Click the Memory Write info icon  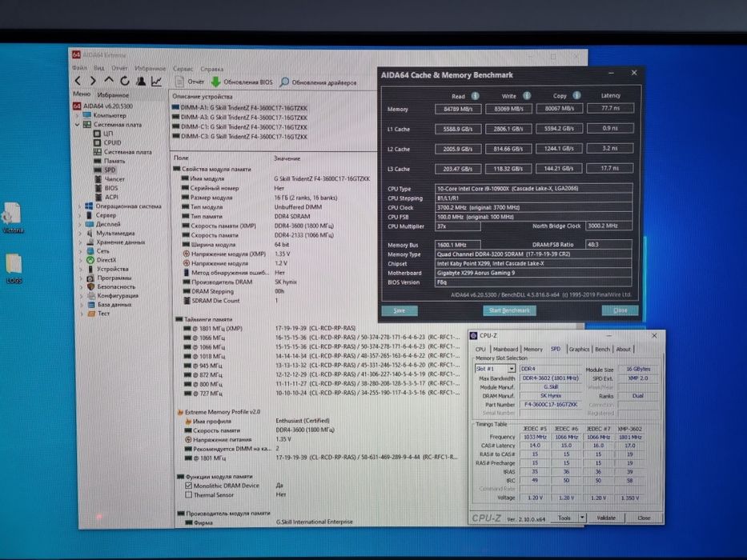coord(527,96)
